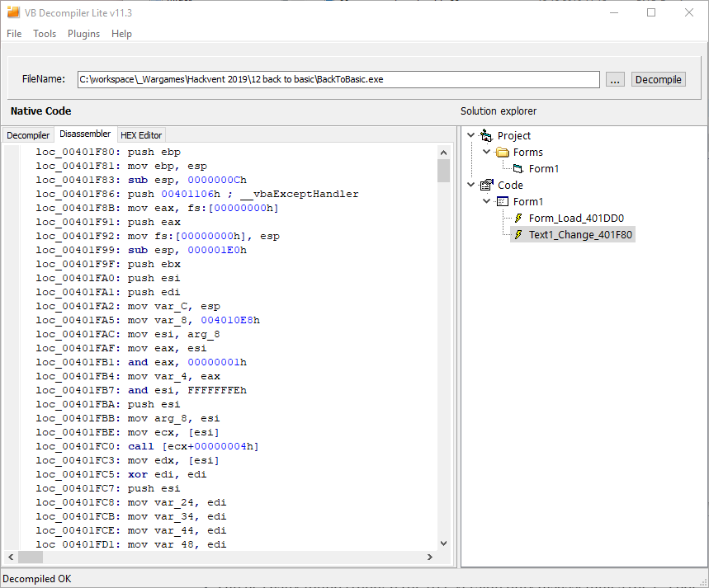This screenshot has height=588, width=709.
Task: Open the Plugins menu
Action: pos(83,34)
